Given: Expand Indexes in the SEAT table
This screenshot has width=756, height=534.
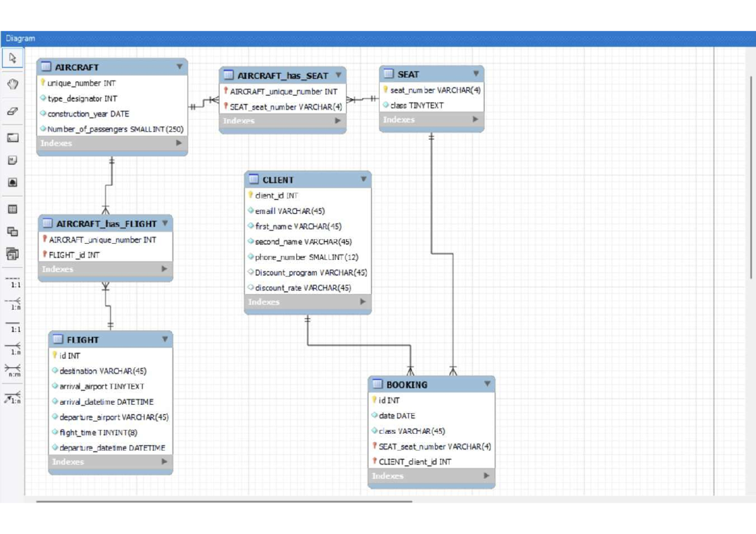Looking at the screenshot, I should 475,120.
